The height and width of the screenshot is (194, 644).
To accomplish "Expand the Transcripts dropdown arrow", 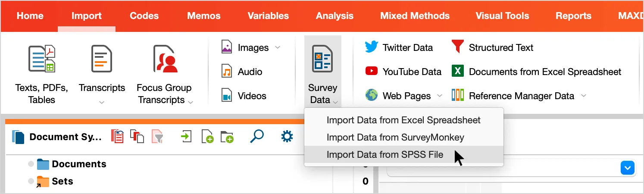I will coord(102,103).
